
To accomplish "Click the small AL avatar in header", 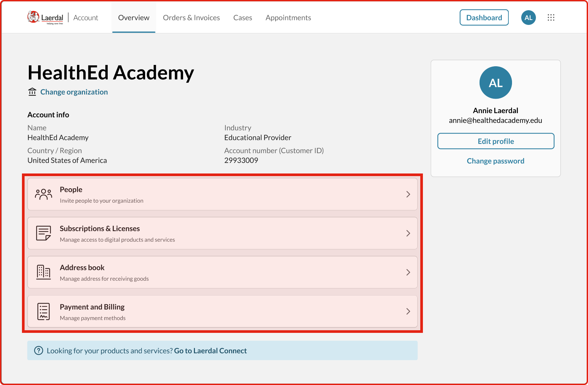I will point(528,18).
